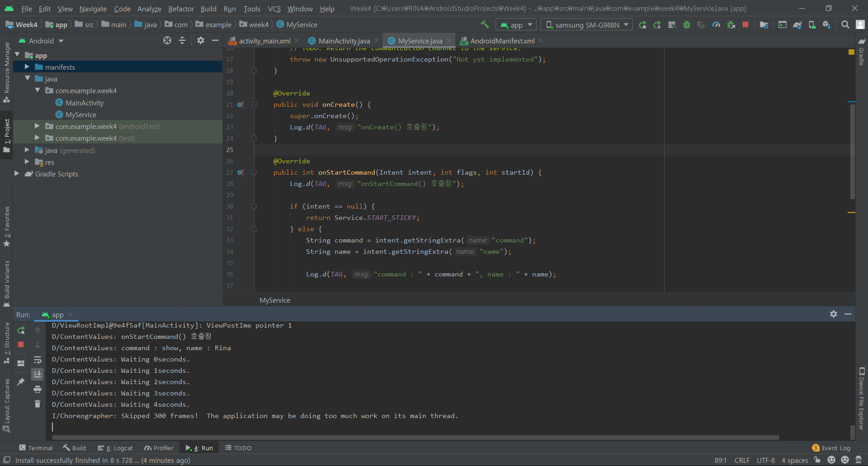Open the Analyze menu

click(x=149, y=9)
